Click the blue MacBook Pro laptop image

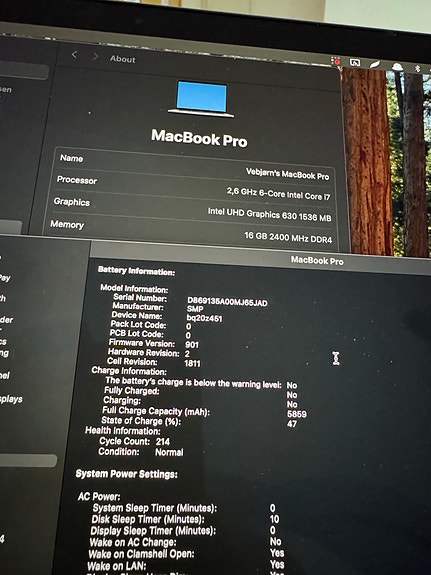tap(201, 99)
